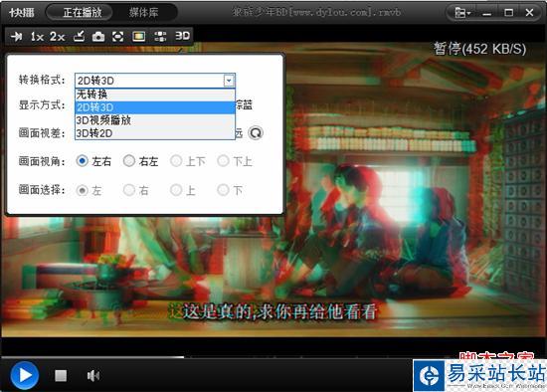Click the picture settings icon left of 3D
This screenshot has height=392, width=547.
tap(160, 36)
